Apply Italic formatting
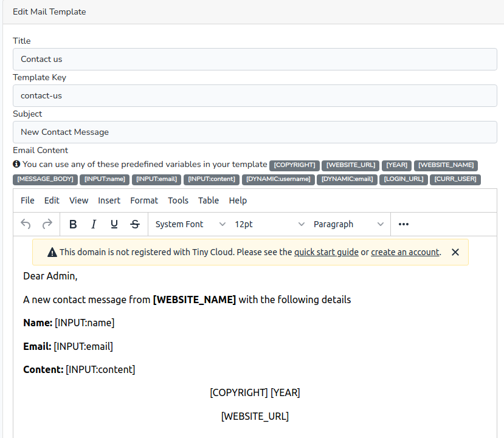This screenshot has width=504, height=438. (x=94, y=224)
